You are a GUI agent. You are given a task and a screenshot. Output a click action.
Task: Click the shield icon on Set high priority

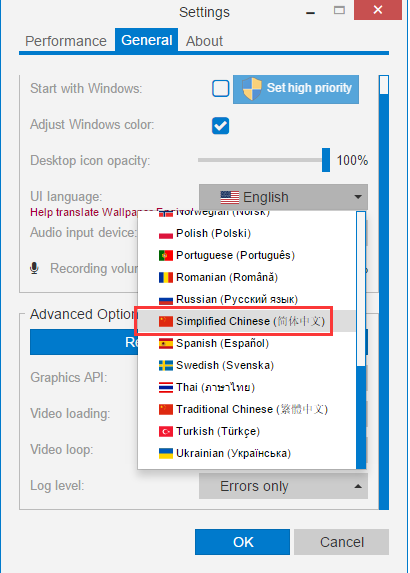252,89
